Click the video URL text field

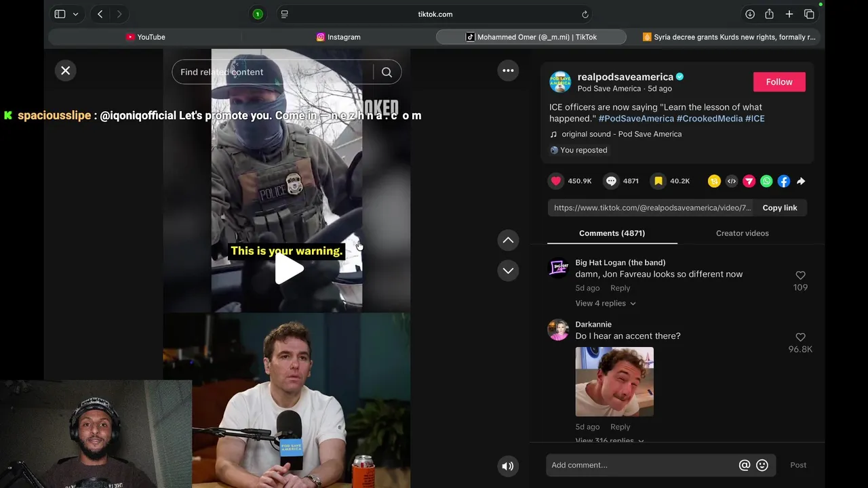[x=652, y=207]
